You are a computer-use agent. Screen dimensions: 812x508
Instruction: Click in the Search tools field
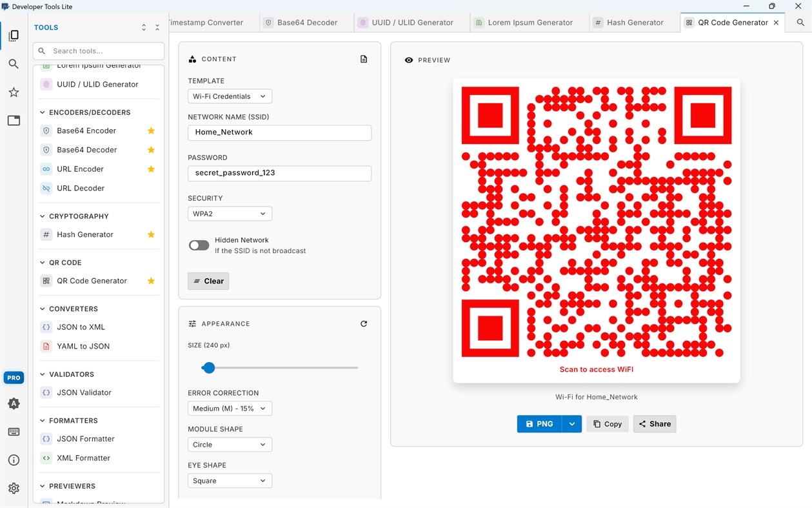tap(99, 51)
